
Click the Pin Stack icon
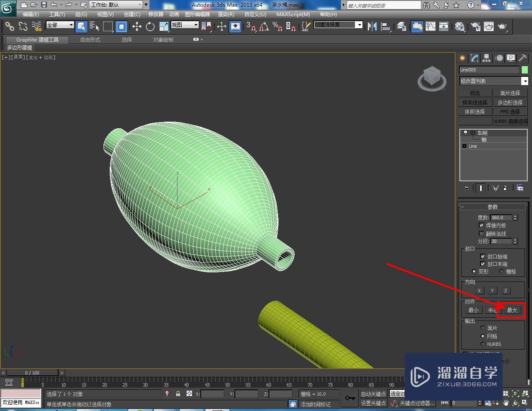tap(466, 188)
